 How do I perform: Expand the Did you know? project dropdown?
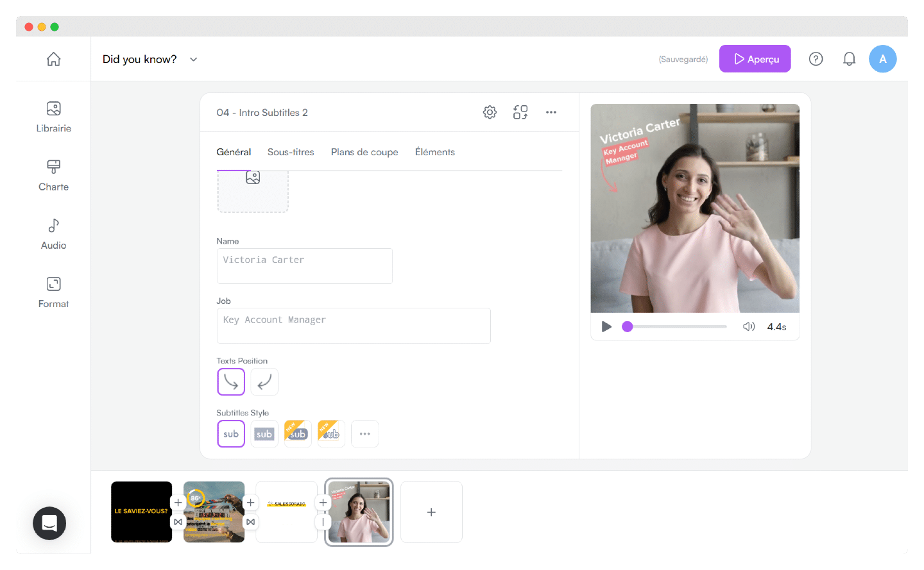(193, 59)
